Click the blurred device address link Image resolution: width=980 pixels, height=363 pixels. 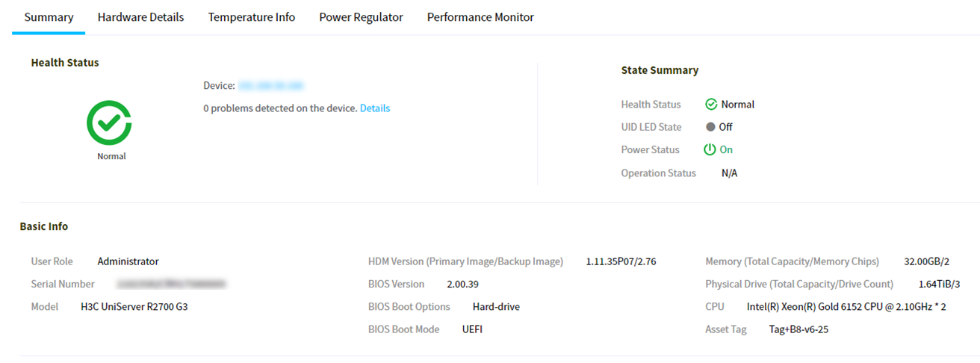[x=270, y=86]
